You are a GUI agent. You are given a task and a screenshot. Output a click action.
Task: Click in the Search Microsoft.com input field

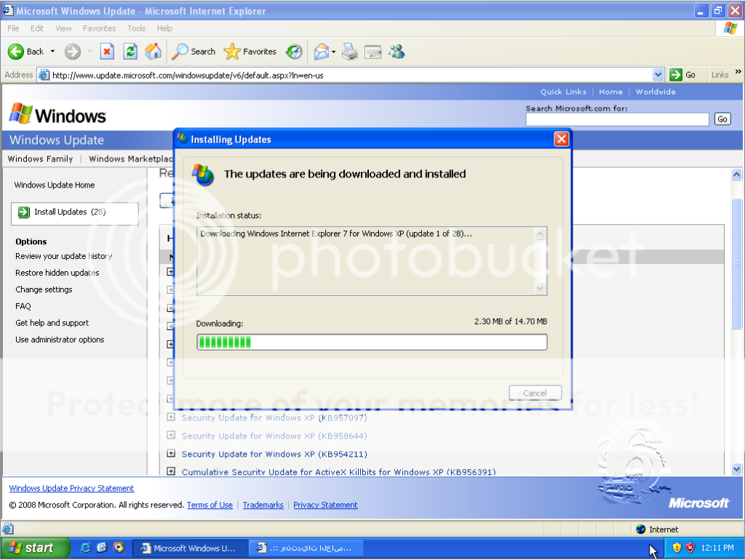(617, 119)
